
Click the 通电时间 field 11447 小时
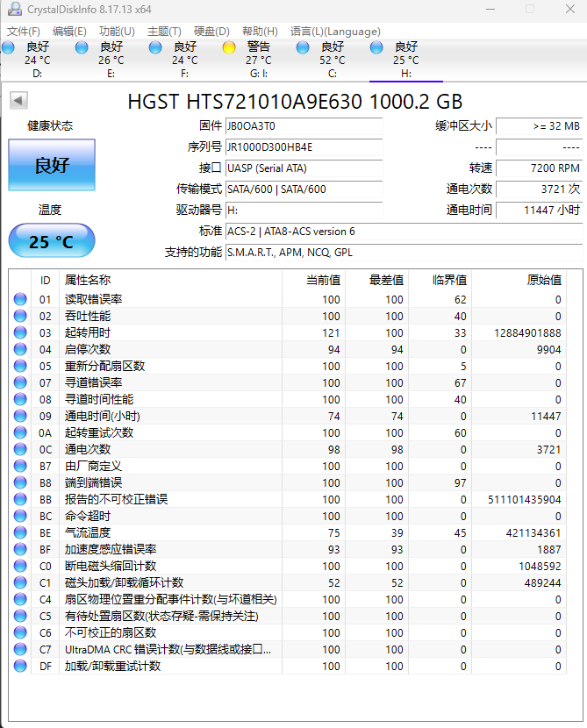(x=539, y=210)
